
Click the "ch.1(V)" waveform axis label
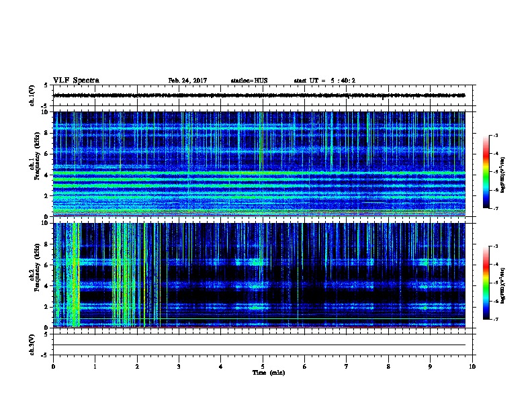click(x=32, y=95)
